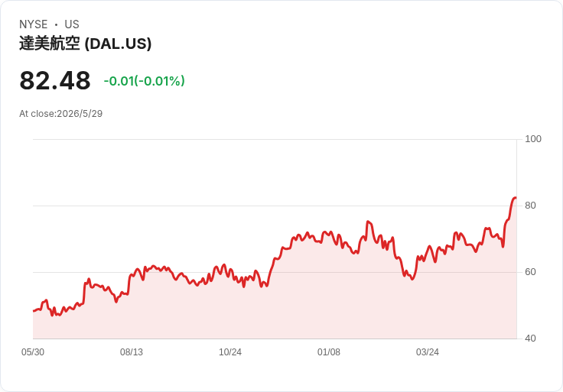
Task: Select the 08/13 date on the time axis
Action: 132,352
